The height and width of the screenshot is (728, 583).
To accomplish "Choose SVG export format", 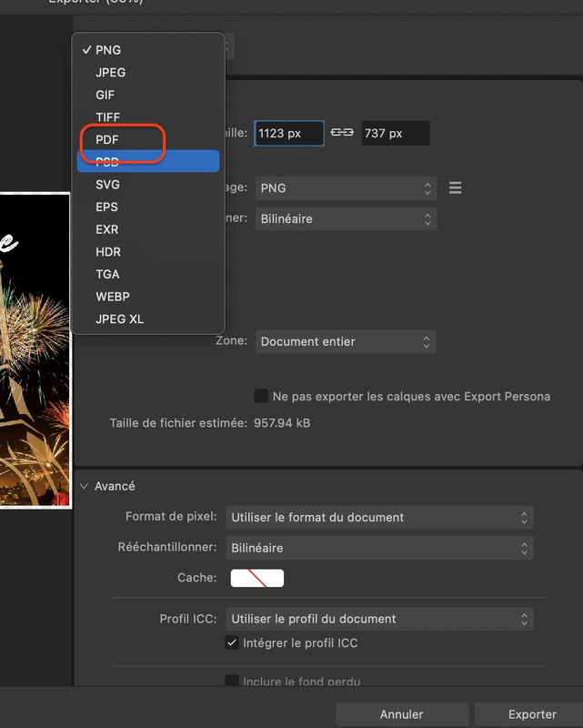I will click(x=148, y=185).
